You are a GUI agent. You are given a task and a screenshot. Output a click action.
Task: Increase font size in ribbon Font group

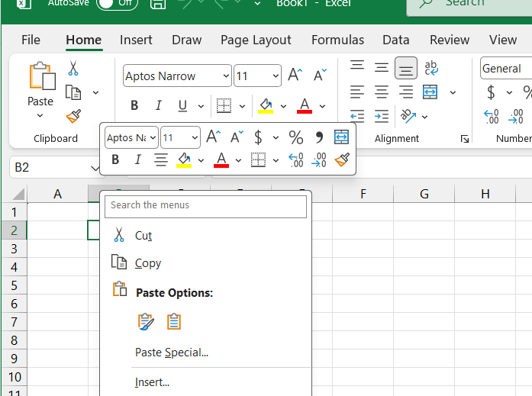295,74
